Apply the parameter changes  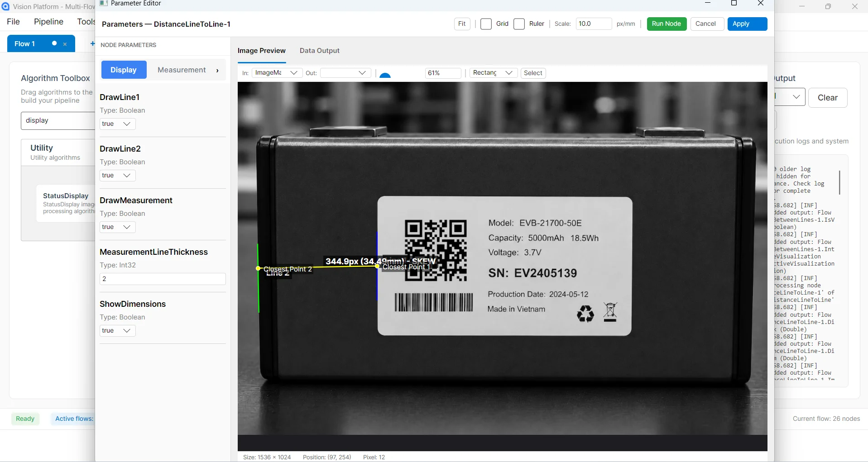pyautogui.click(x=747, y=24)
